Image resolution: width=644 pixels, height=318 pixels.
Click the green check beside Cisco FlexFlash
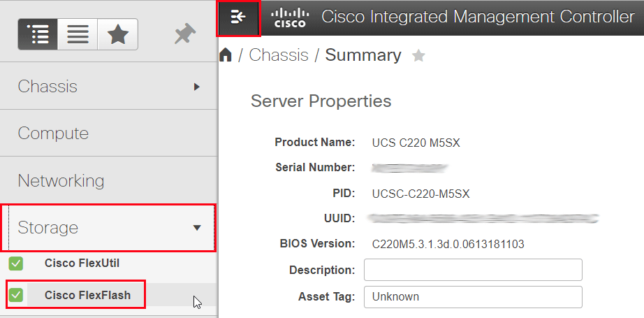[x=17, y=295]
